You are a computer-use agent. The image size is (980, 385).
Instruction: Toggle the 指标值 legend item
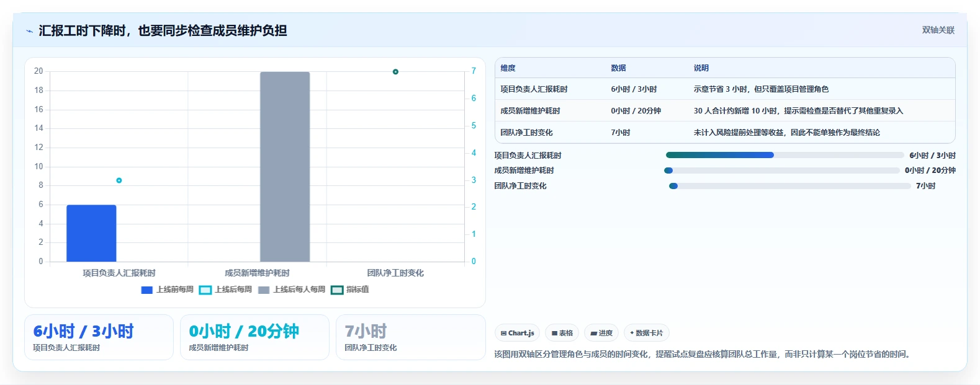[x=350, y=290]
